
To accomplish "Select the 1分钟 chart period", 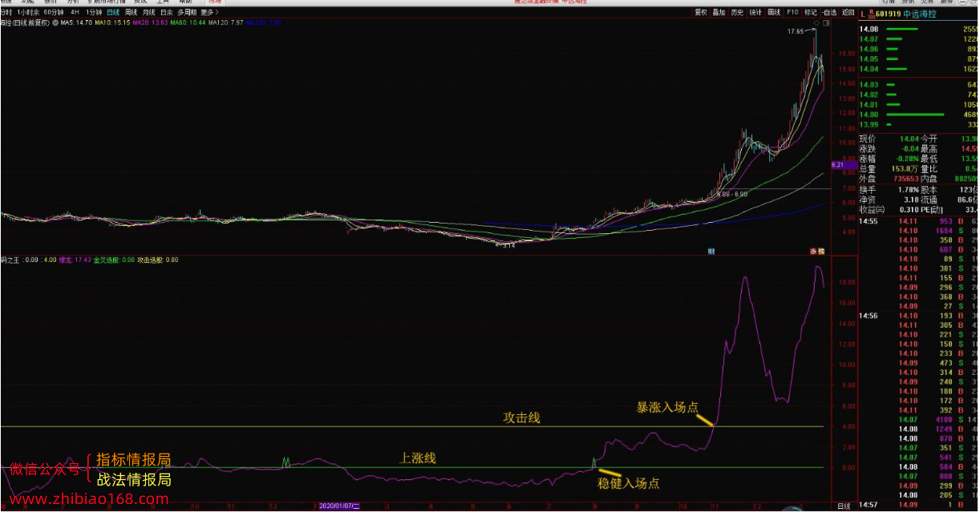I will click(93, 13).
